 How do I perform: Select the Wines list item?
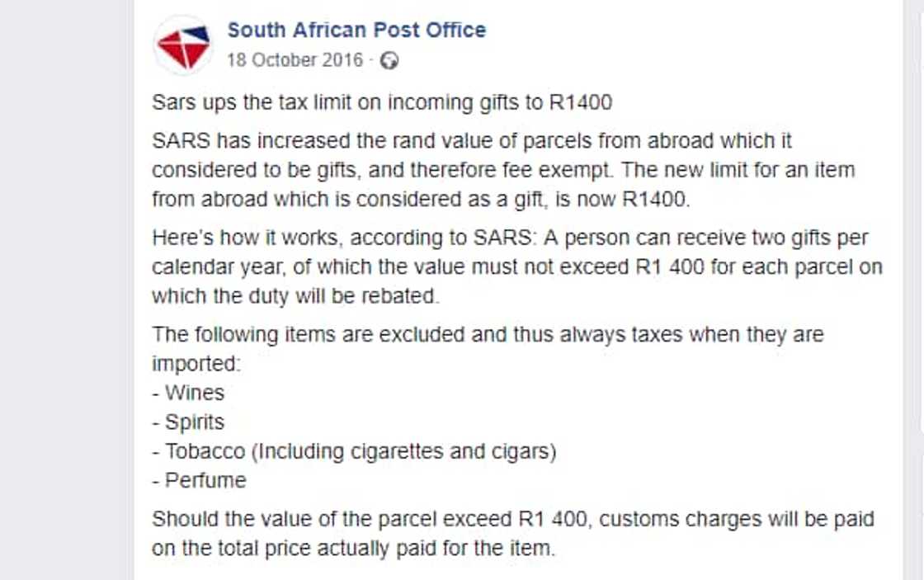(194, 393)
